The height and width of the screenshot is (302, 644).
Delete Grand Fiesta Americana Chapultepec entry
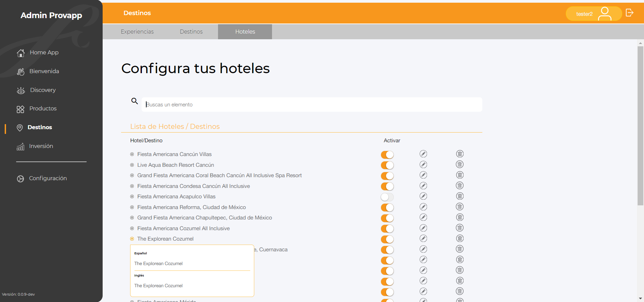(460, 217)
